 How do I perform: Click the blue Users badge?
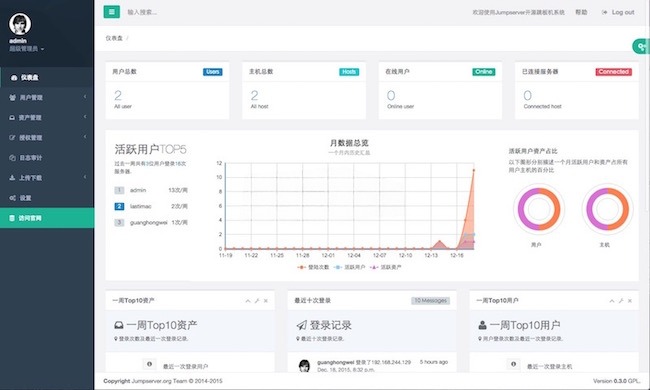(213, 72)
